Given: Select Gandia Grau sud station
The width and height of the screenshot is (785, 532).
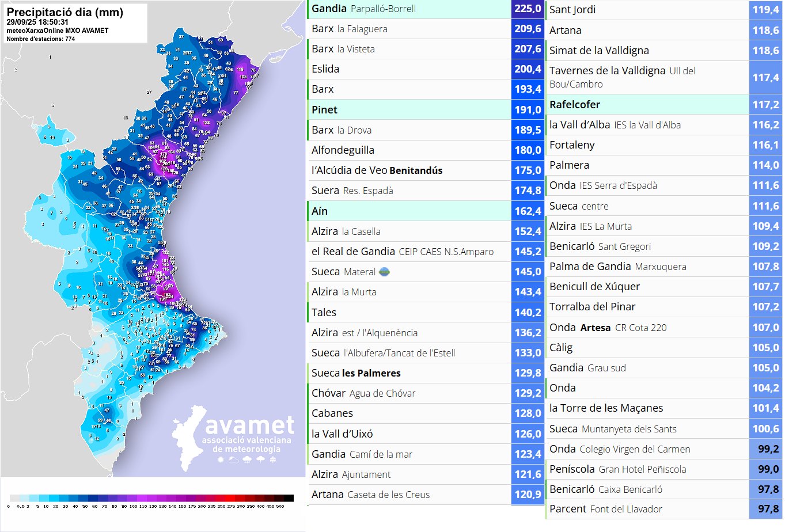Looking at the screenshot, I should pos(663,368).
